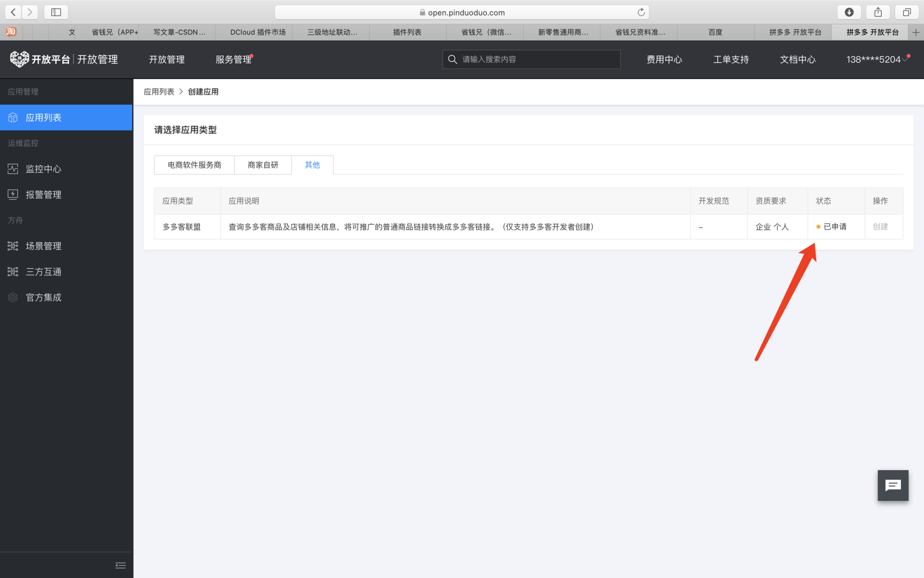Open Safari downloads icon
Screen dimensions: 924x578
coord(849,12)
